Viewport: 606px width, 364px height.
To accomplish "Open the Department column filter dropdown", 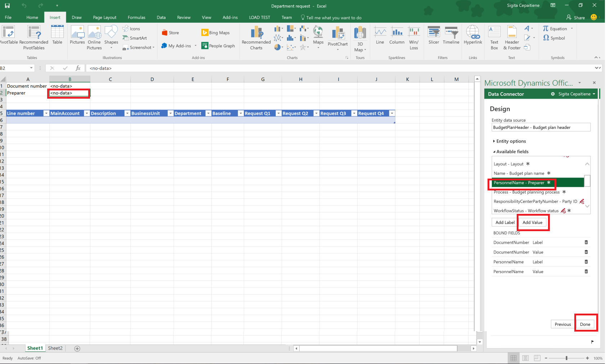I will [208, 113].
